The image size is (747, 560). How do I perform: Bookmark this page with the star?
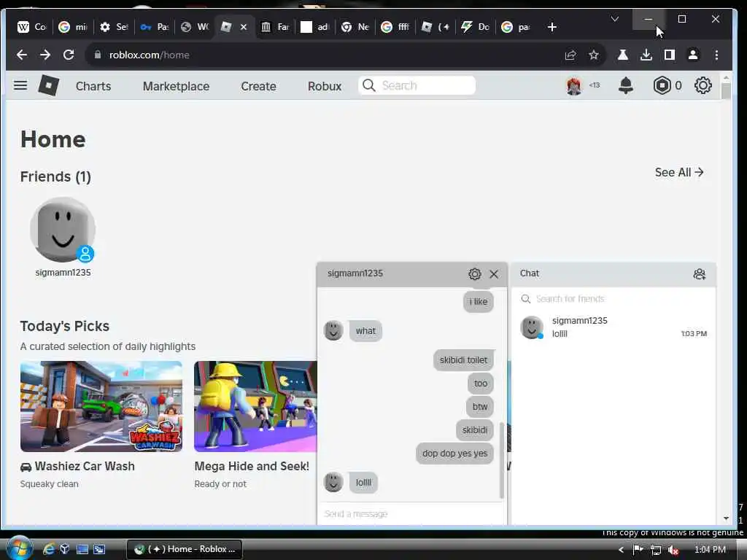coord(594,55)
